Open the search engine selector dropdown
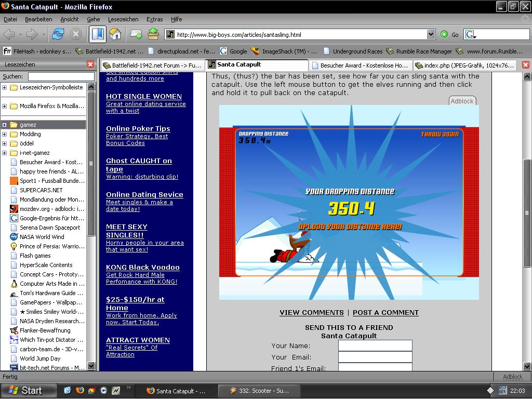Viewport: 532px width, 399px height. [471, 35]
